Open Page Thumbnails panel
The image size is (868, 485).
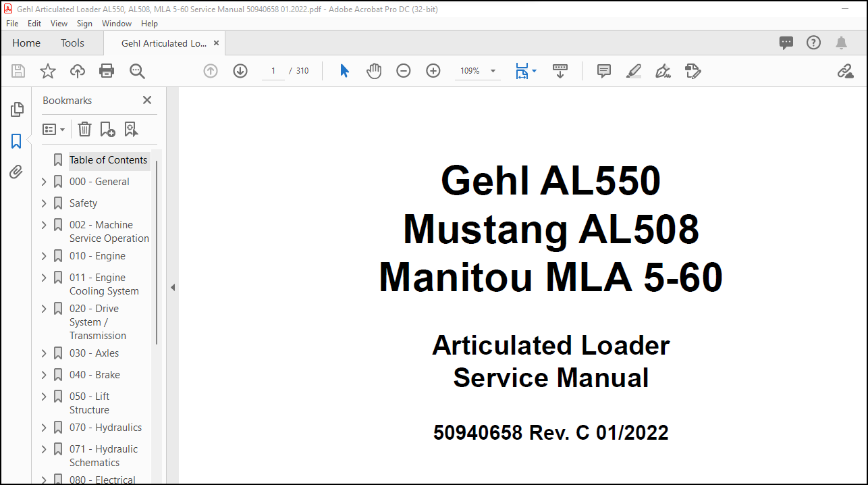(17, 109)
